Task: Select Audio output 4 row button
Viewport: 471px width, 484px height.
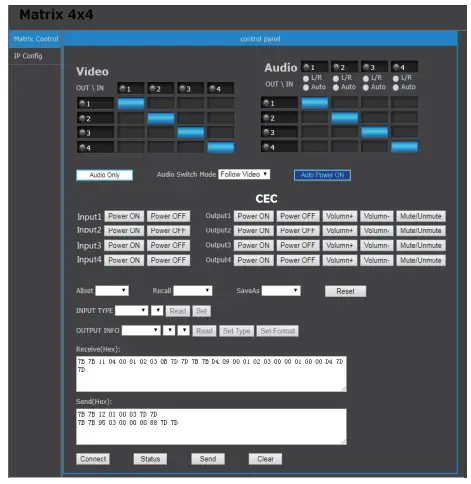Action: [279, 147]
